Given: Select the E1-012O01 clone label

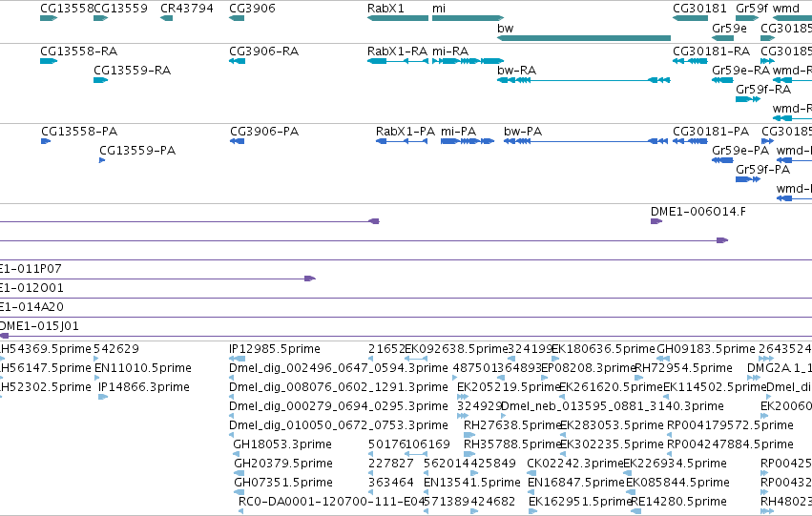Looking at the screenshot, I should [31, 288].
